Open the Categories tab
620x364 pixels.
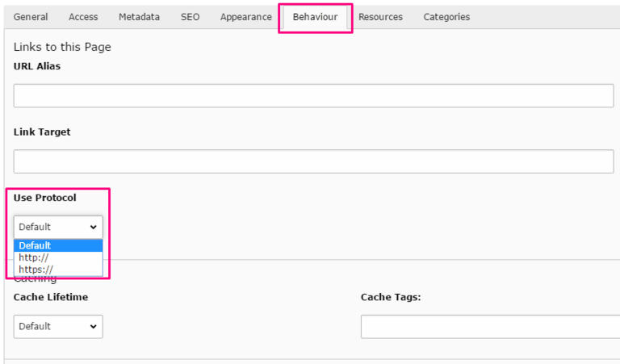[x=446, y=17]
